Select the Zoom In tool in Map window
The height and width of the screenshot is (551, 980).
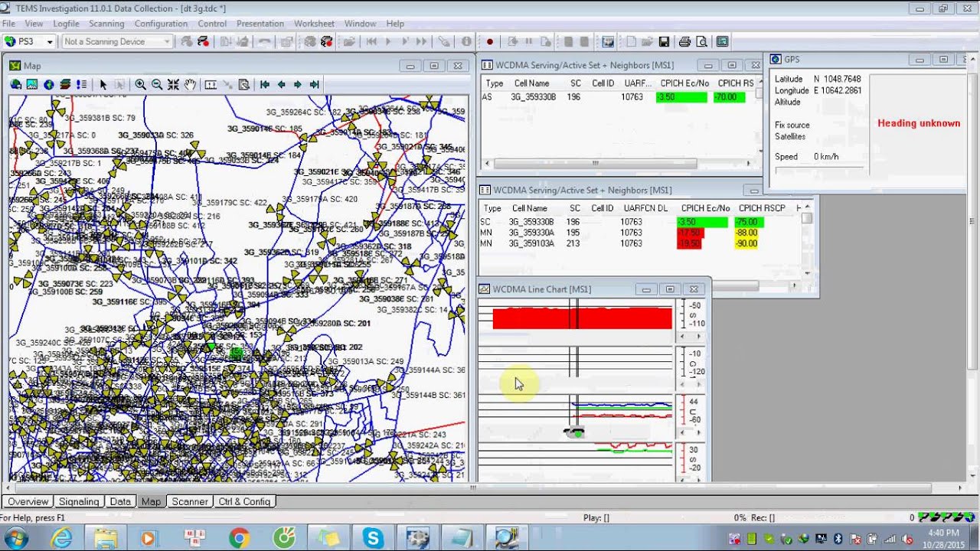pyautogui.click(x=141, y=84)
